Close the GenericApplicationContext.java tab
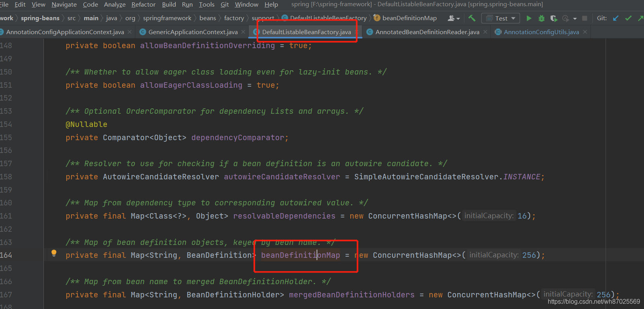 pyautogui.click(x=243, y=32)
